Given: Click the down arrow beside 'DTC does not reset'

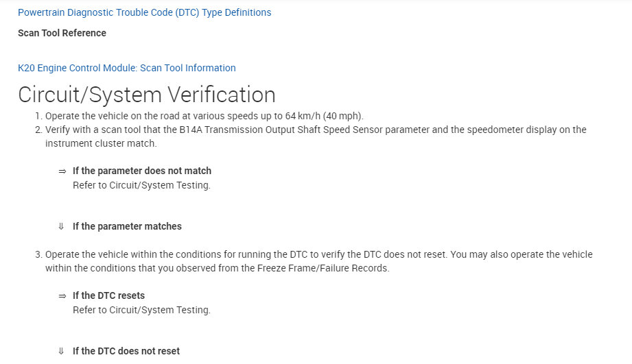Looking at the screenshot, I should pyautogui.click(x=62, y=352).
